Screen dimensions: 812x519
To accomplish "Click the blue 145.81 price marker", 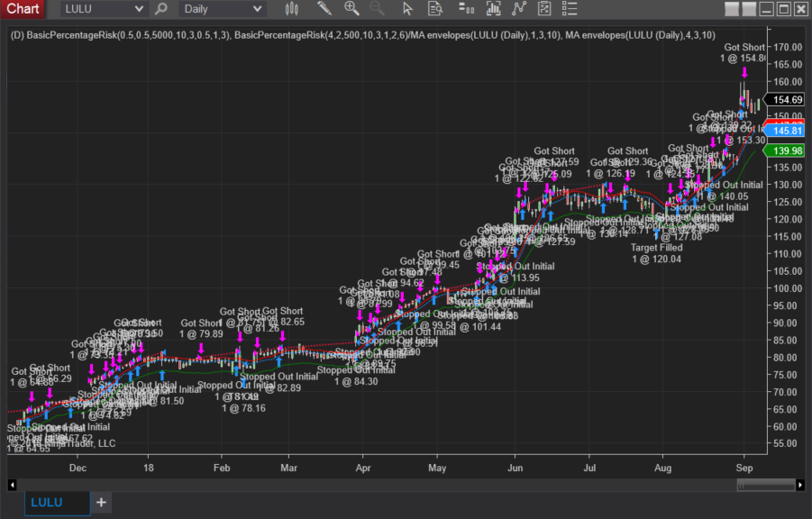I will (786, 131).
